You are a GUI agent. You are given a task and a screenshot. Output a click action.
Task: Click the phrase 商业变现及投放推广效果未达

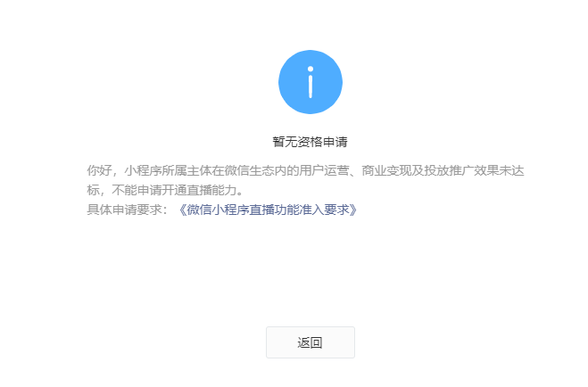(x=443, y=170)
